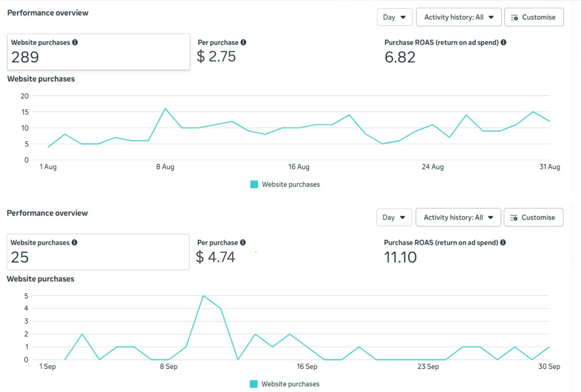Click settings icon in bottom Customise button
Viewport: 581px width, 392px height.
click(514, 218)
